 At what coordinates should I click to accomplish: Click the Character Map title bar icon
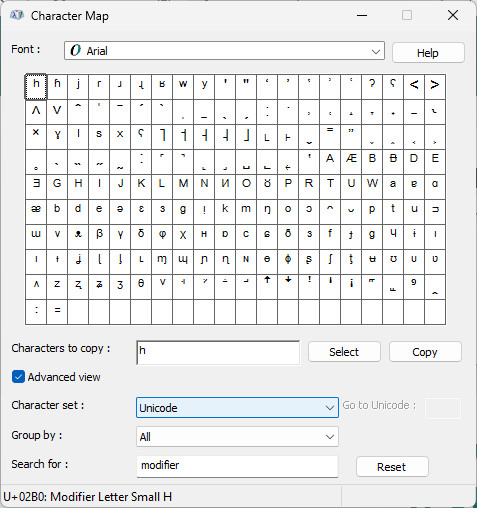click(x=17, y=15)
